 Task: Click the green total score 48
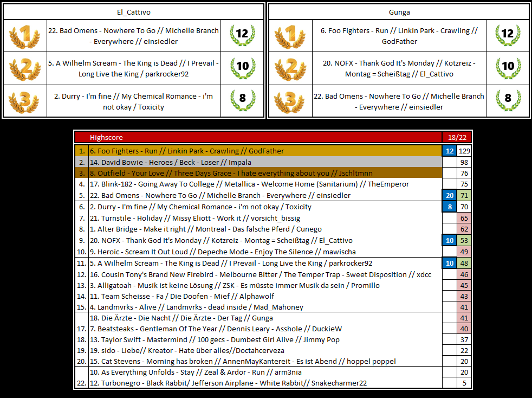pos(464,263)
